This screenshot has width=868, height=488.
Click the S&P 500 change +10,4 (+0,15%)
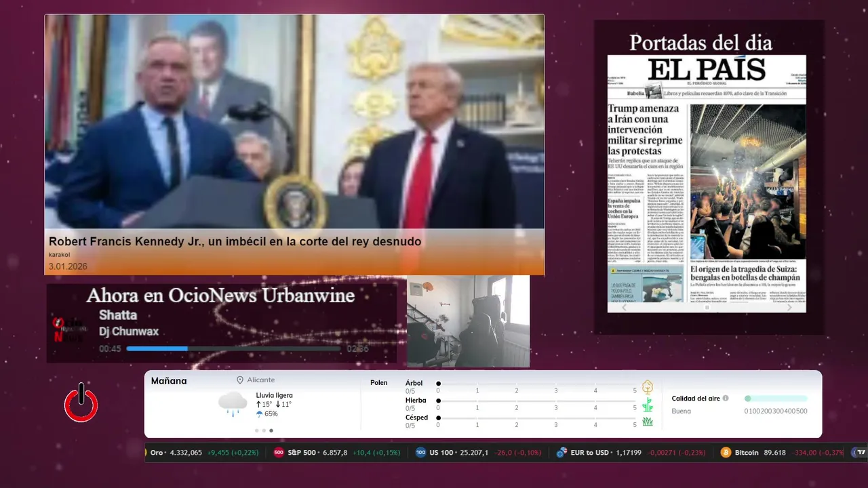pos(376,453)
